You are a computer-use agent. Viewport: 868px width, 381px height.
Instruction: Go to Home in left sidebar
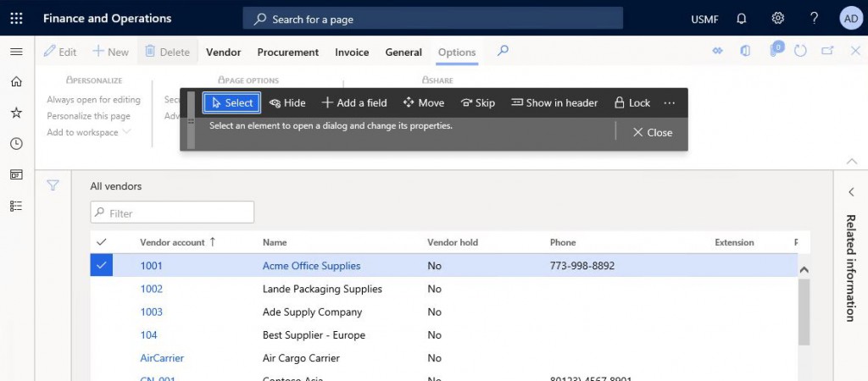tap(17, 82)
